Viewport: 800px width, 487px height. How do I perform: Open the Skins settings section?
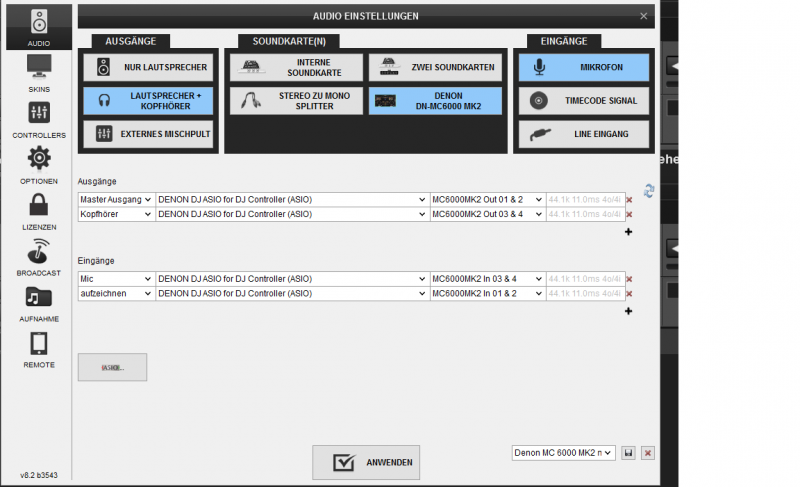39,71
